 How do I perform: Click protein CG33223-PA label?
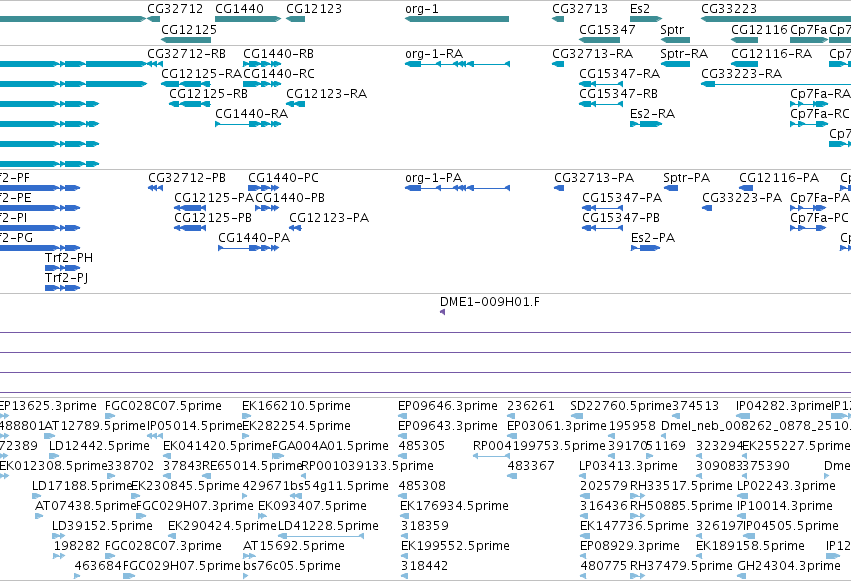click(x=742, y=198)
